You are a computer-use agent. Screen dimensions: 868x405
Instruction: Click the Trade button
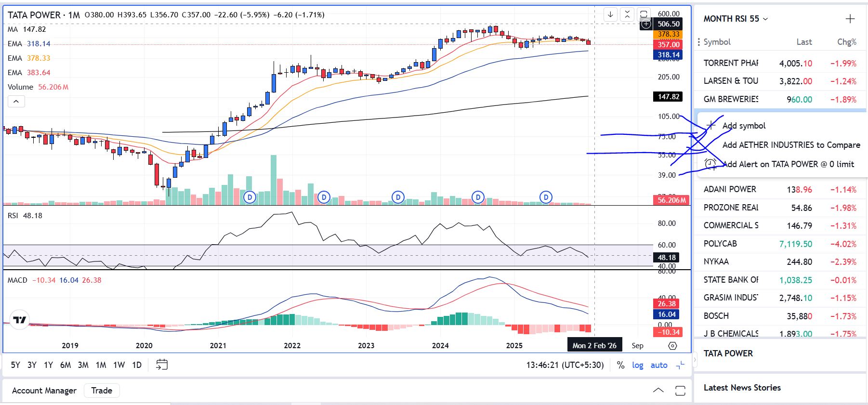102,391
